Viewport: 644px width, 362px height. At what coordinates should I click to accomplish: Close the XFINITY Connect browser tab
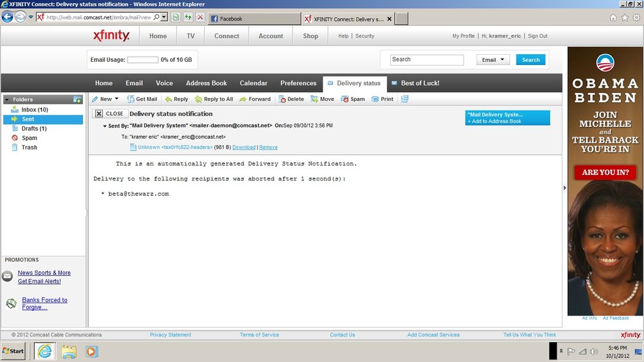point(390,19)
